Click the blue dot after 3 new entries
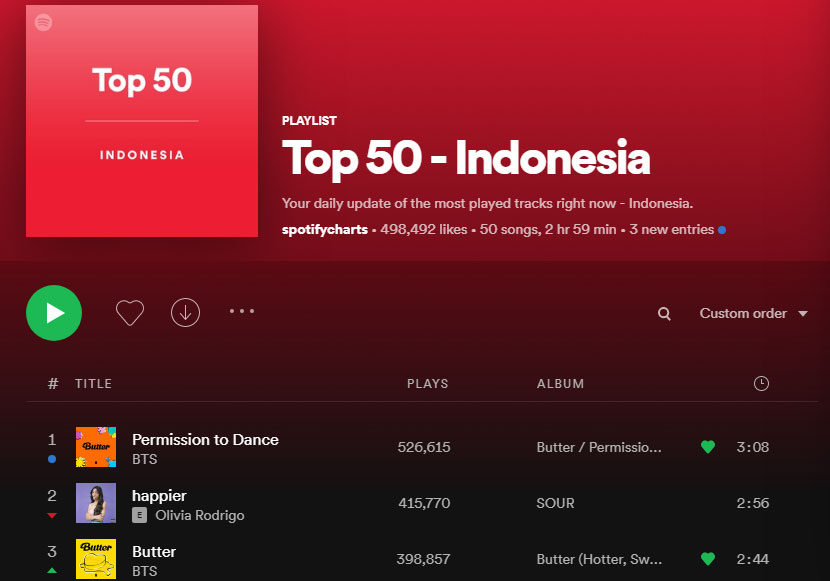The width and height of the screenshot is (830, 581). pyautogui.click(x=722, y=230)
